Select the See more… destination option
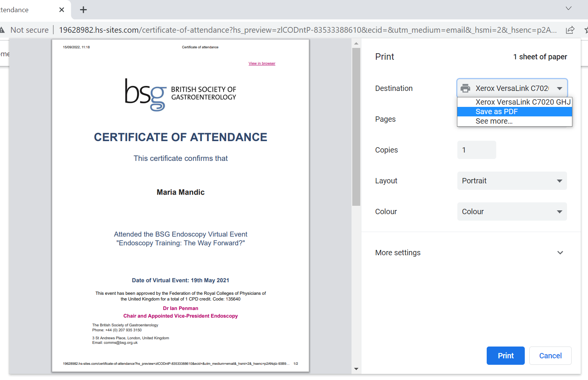The image size is (588, 380). point(514,121)
